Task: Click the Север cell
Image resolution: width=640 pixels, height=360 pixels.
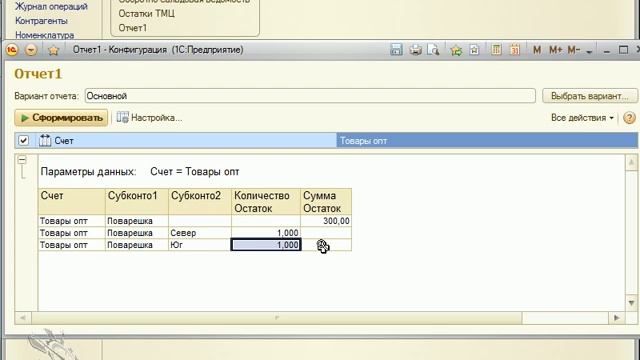Action: pos(200,233)
